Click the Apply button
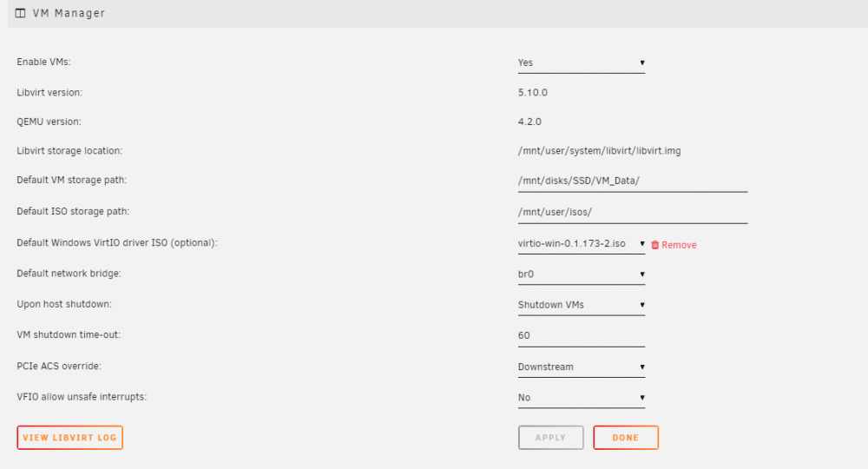The height and width of the screenshot is (469, 868). [551, 438]
